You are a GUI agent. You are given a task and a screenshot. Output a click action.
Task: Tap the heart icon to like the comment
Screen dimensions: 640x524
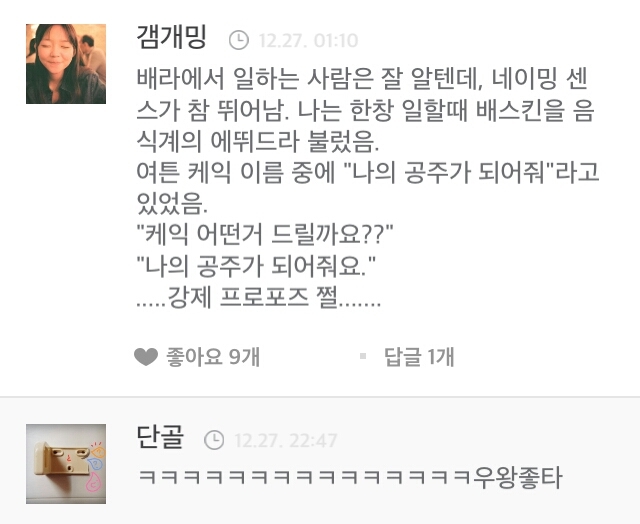(x=146, y=357)
